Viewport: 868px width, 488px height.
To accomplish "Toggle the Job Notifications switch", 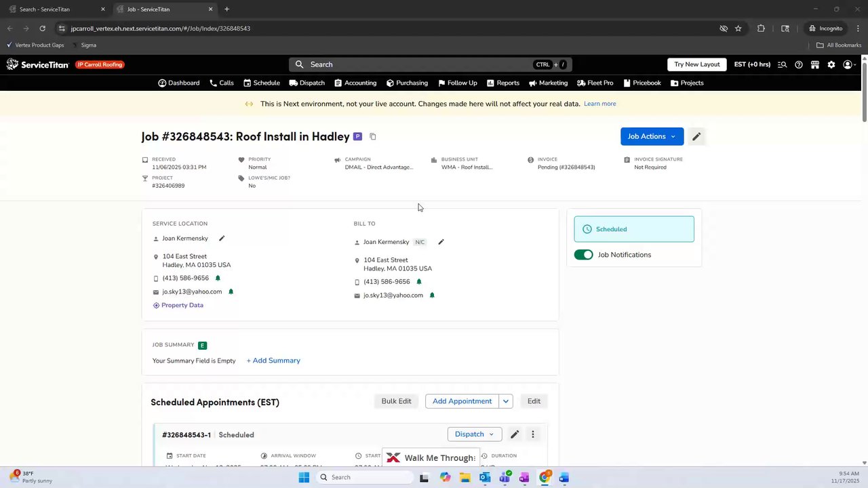I will [583, 255].
